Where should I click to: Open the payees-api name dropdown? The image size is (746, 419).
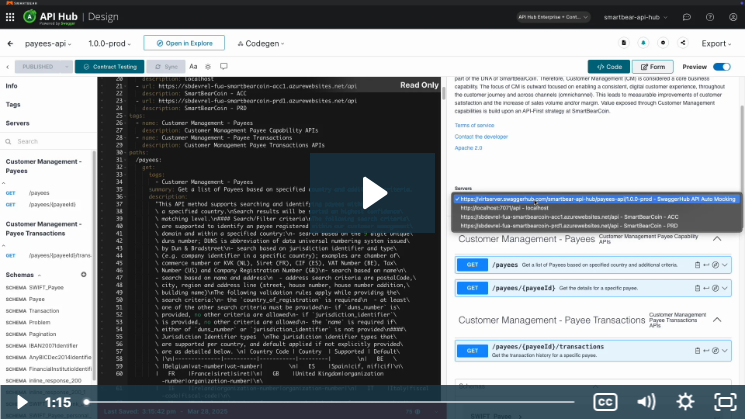[x=48, y=43]
